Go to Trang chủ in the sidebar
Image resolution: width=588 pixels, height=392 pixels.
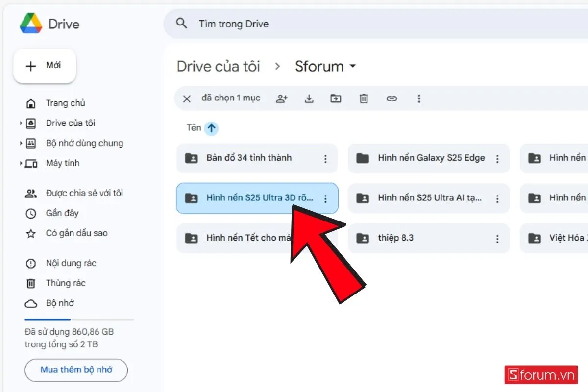coord(64,103)
